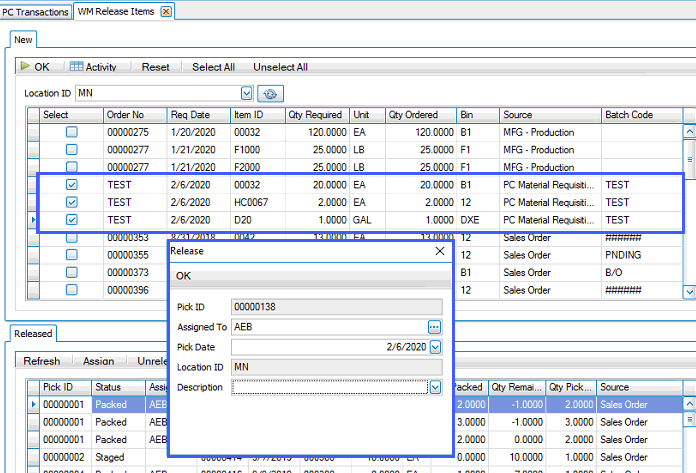Open Assigned To lookup ellipsis button

[434, 327]
